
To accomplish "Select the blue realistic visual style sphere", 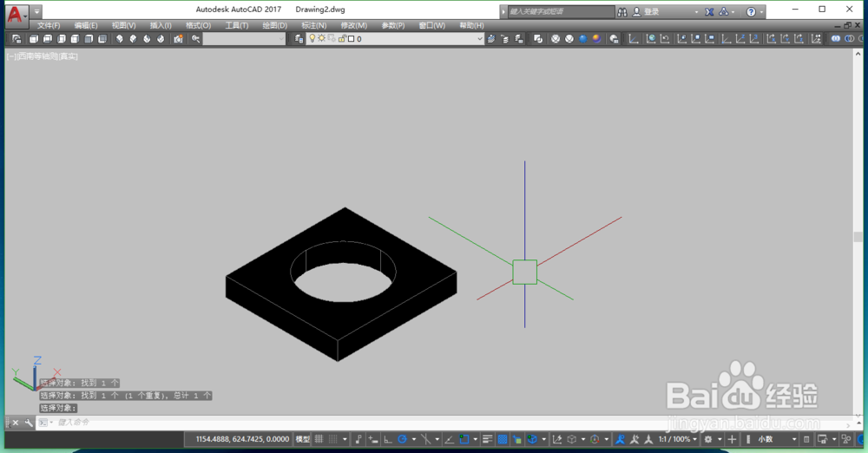I will point(583,39).
